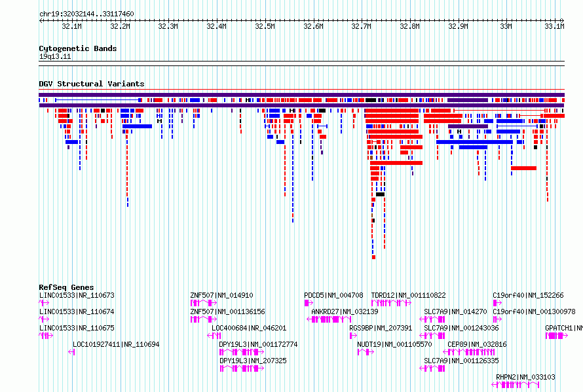Click the gene model glyph under DPY19L3|NM_207325

[242, 368]
